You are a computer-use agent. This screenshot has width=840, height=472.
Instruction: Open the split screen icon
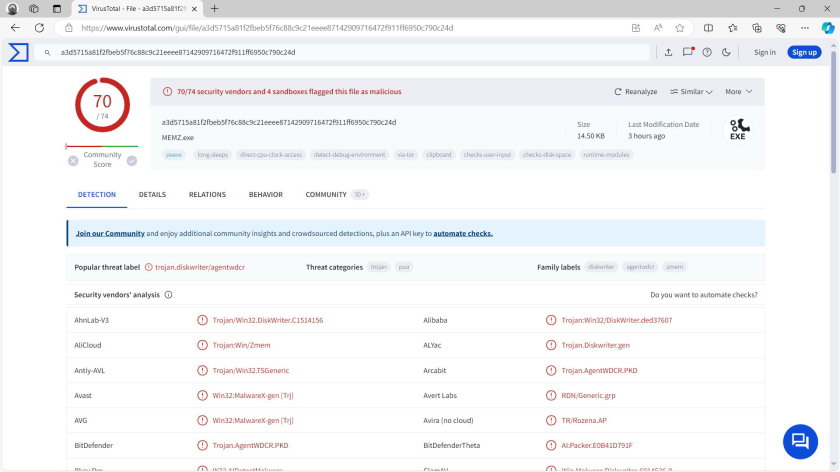[708, 28]
